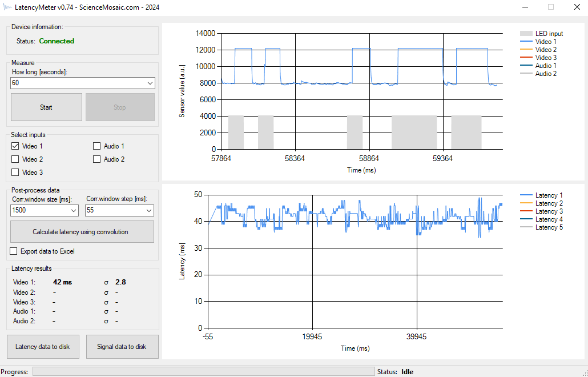The image size is (588, 377).
Task: Start the measurement with the Start button
Action: click(x=46, y=107)
